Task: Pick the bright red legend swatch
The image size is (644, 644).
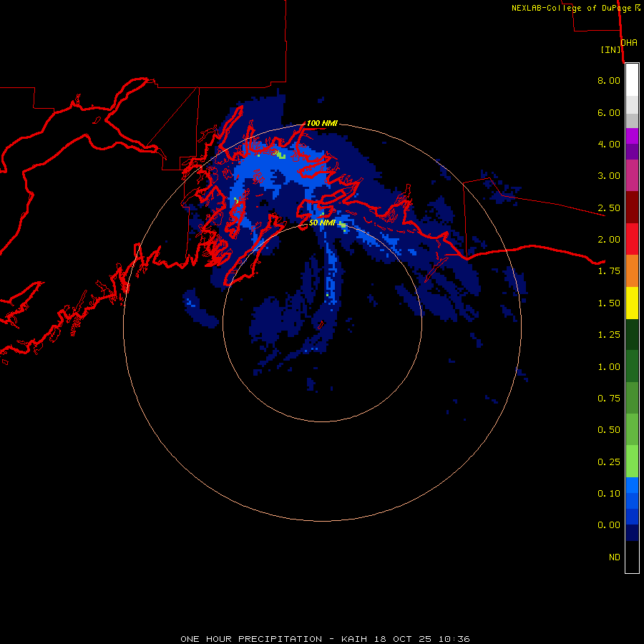Action: click(632, 239)
